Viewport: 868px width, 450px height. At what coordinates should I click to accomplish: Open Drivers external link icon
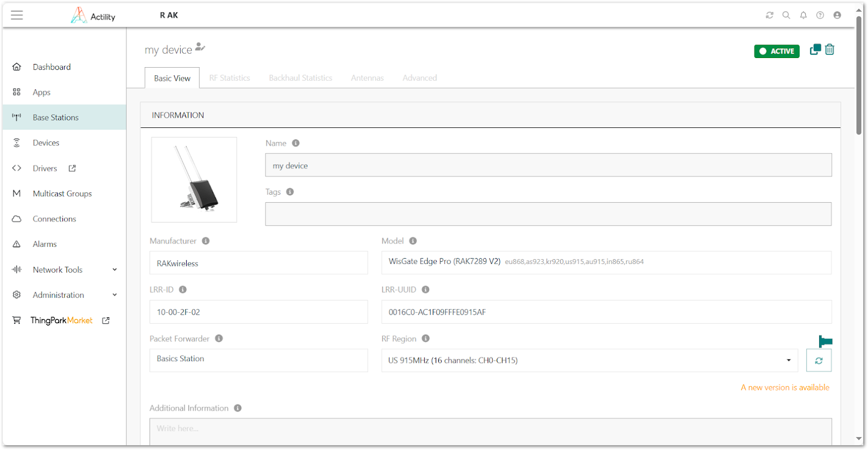click(x=72, y=168)
